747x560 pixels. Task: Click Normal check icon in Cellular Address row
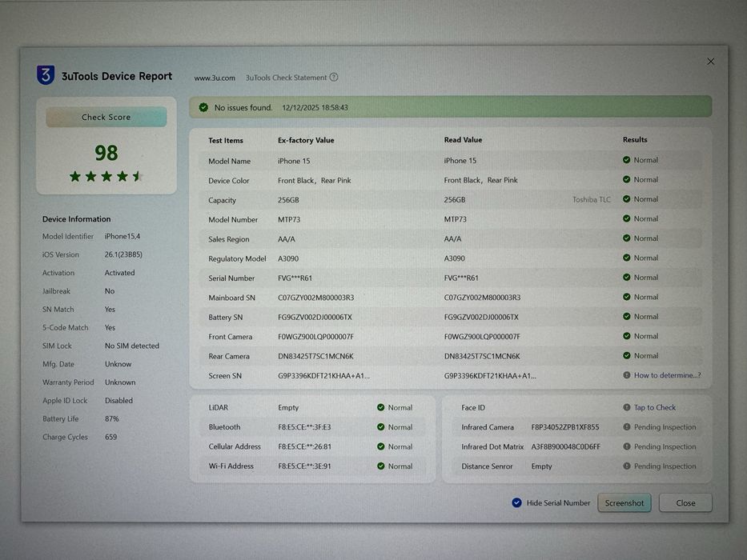point(380,446)
